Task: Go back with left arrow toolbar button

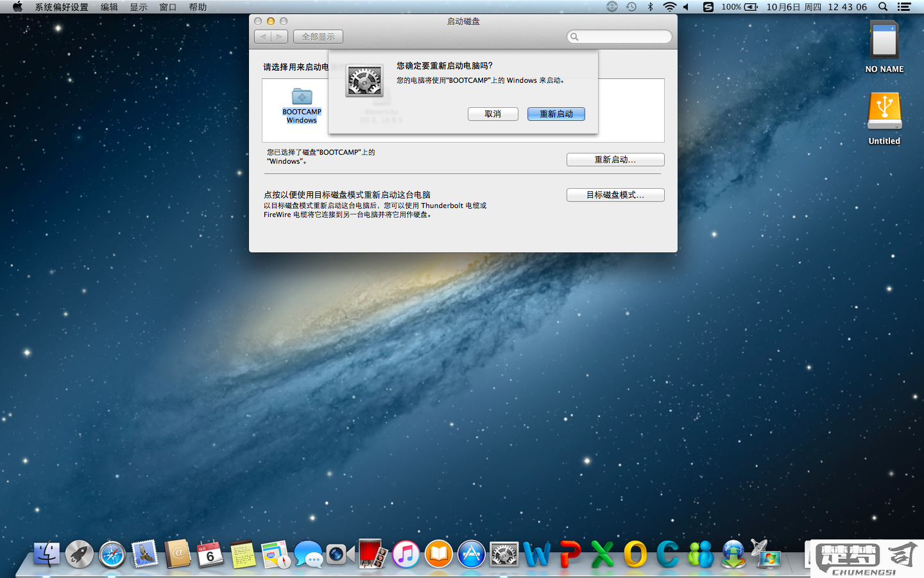Action: pos(262,37)
